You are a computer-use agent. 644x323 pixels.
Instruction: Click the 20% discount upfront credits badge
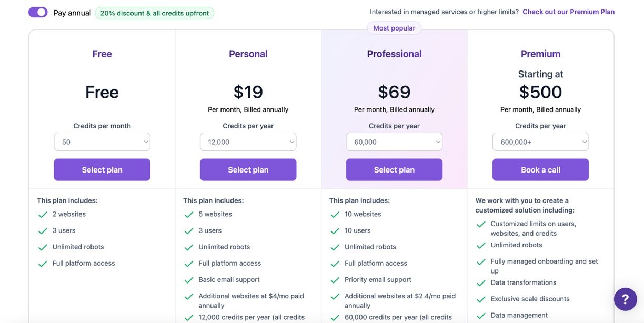[154, 13]
